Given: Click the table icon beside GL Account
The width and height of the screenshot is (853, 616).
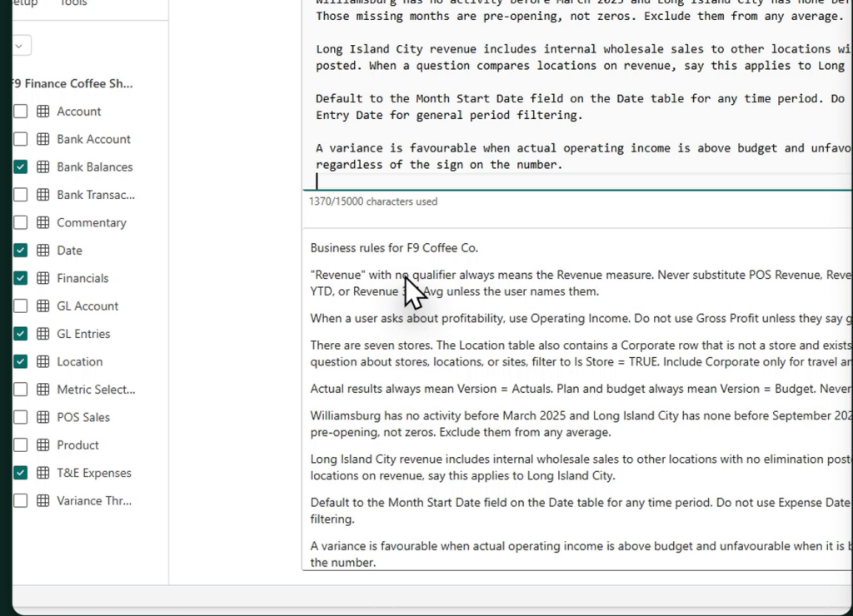Looking at the screenshot, I should point(43,306).
